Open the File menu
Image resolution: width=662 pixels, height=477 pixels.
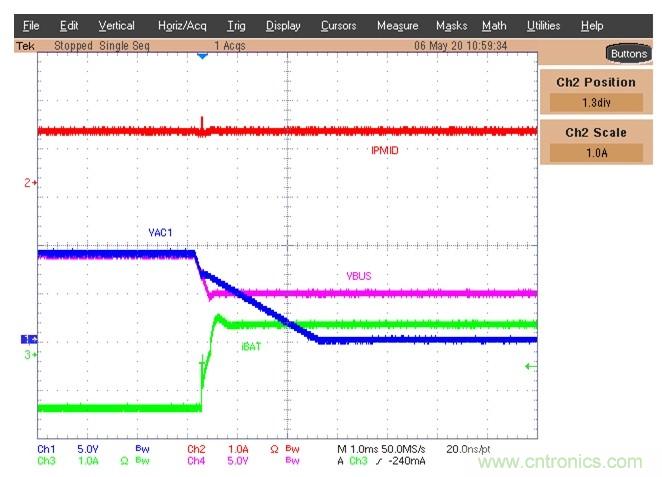[31, 25]
